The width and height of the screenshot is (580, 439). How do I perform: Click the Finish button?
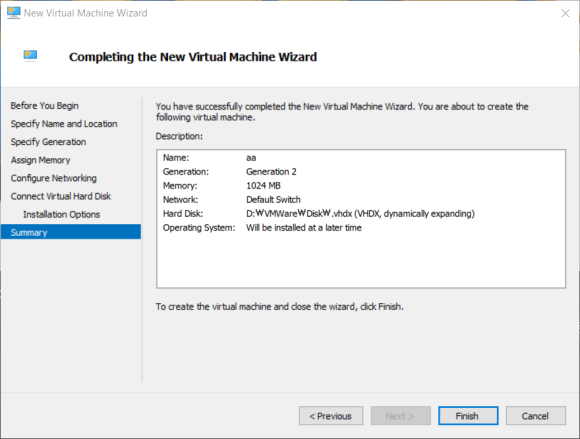(x=468, y=416)
